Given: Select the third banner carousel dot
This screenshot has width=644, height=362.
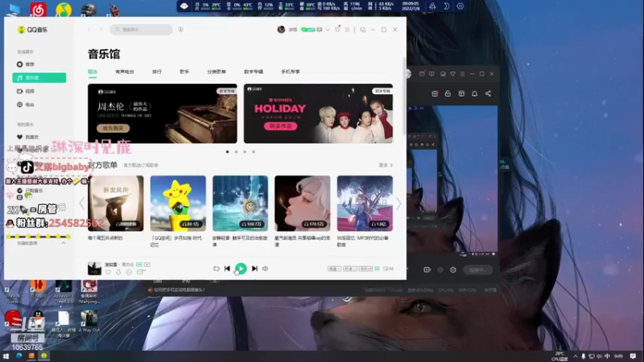Looking at the screenshot, I should point(245,152).
